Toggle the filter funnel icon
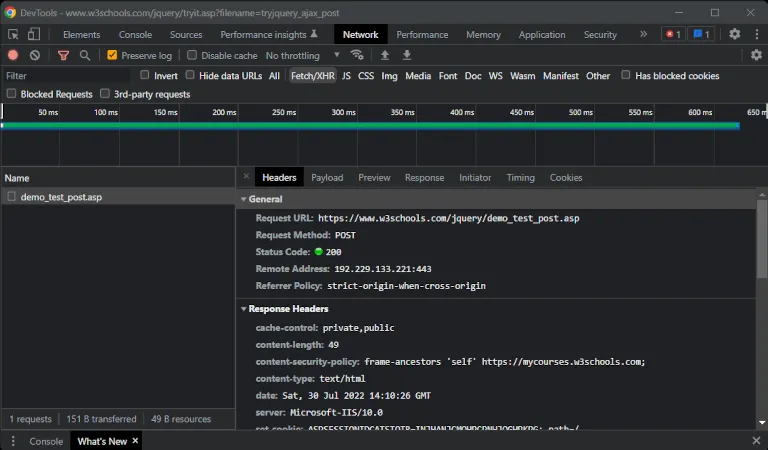The height and width of the screenshot is (450, 768). tap(63, 55)
